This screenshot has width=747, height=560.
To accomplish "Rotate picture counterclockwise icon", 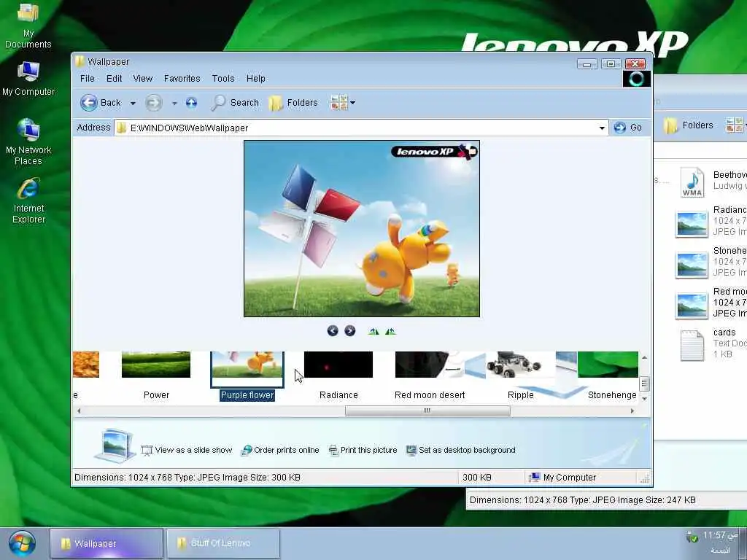I will pyautogui.click(x=390, y=331).
